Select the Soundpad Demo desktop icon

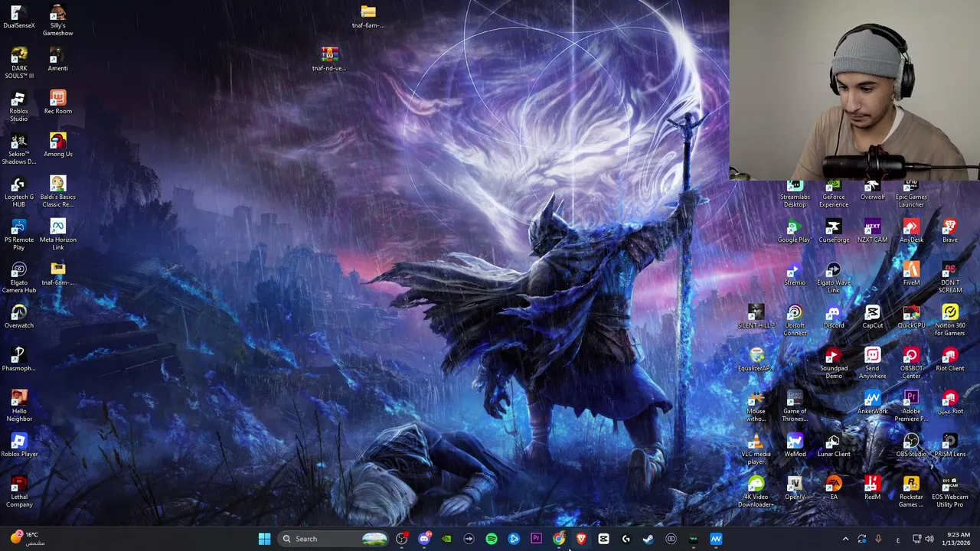click(834, 364)
